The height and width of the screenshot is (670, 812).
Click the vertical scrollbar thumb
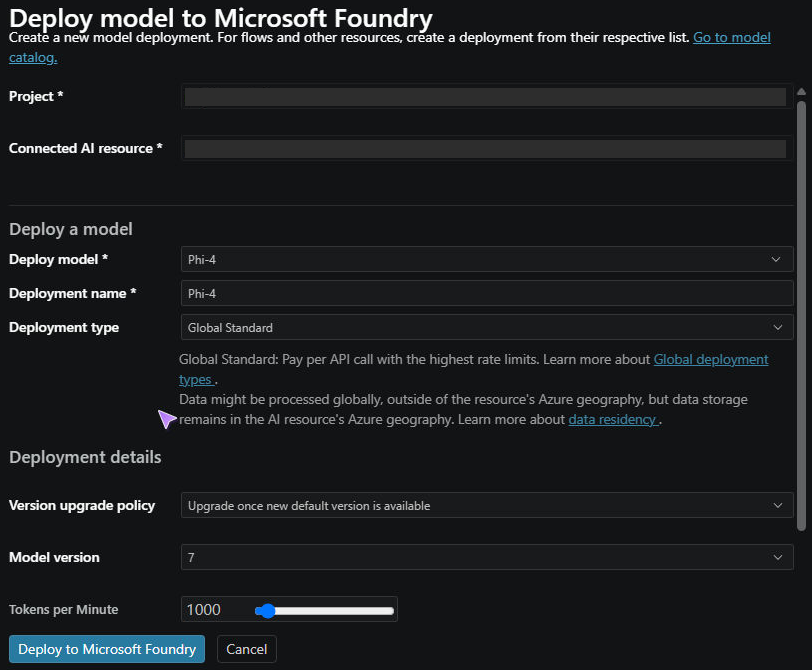(801, 316)
